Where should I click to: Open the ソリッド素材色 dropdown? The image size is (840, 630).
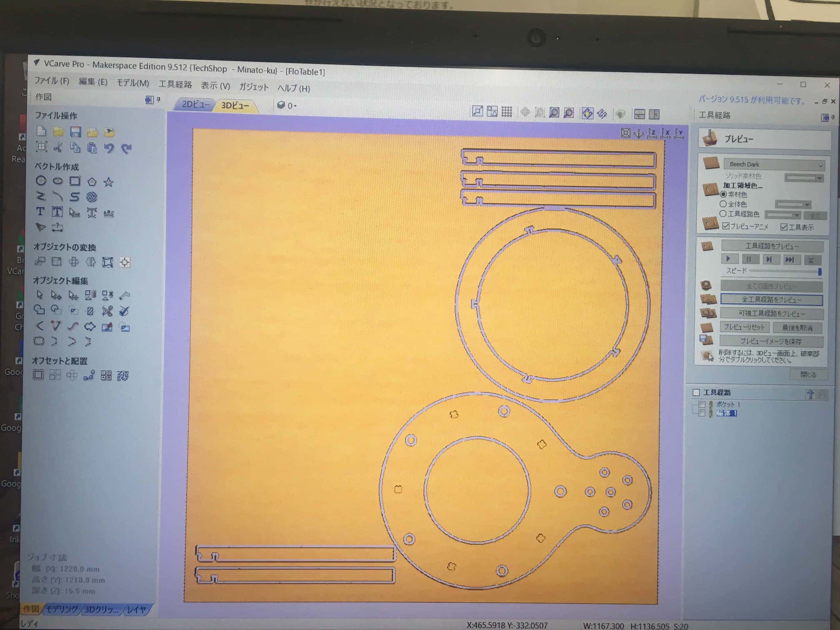(x=804, y=178)
